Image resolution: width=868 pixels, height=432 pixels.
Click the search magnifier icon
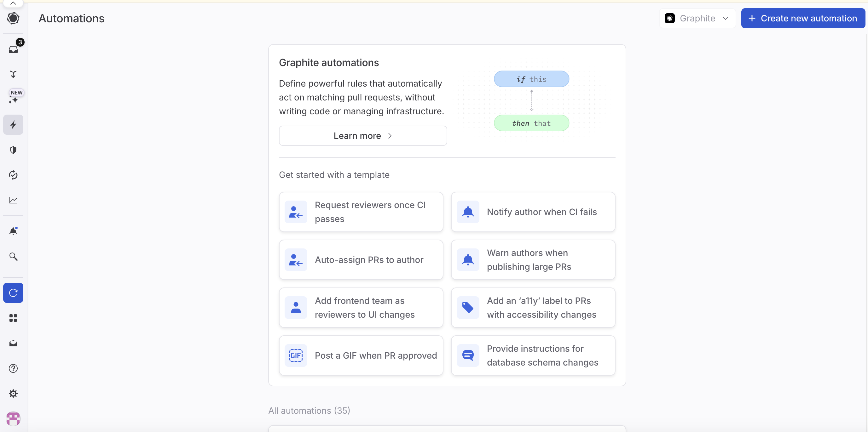[x=13, y=257]
